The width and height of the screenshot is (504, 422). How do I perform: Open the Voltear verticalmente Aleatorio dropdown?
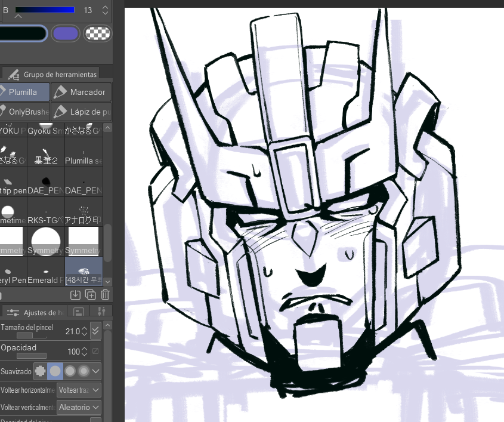pyautogui.click(x=79, y=407)
